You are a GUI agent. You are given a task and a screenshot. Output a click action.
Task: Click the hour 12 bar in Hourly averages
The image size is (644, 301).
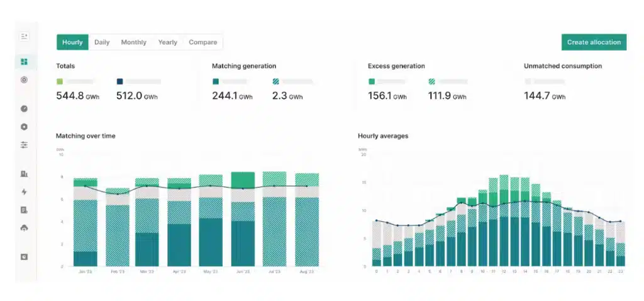click(x=504, y=220)
